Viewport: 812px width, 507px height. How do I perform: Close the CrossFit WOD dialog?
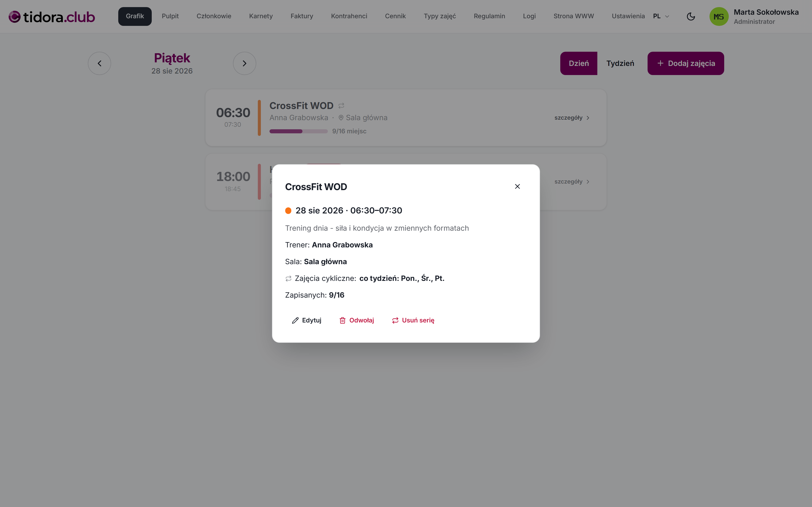[517, 186]
